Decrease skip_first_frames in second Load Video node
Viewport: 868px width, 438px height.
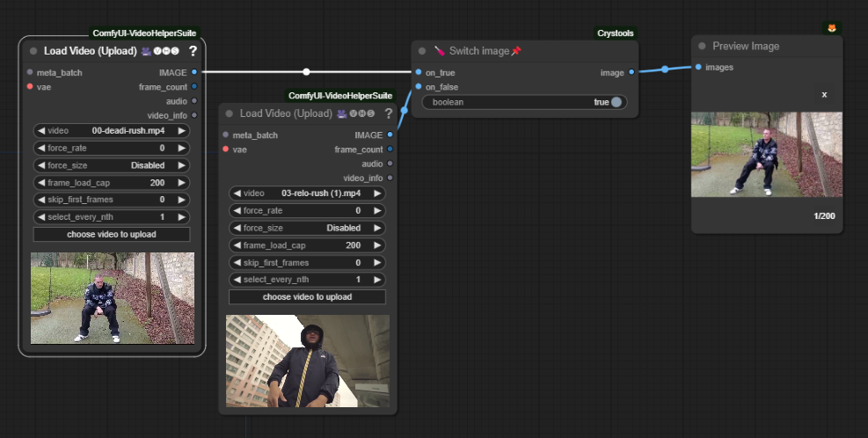pyautogui.click(x=237, y=262)
